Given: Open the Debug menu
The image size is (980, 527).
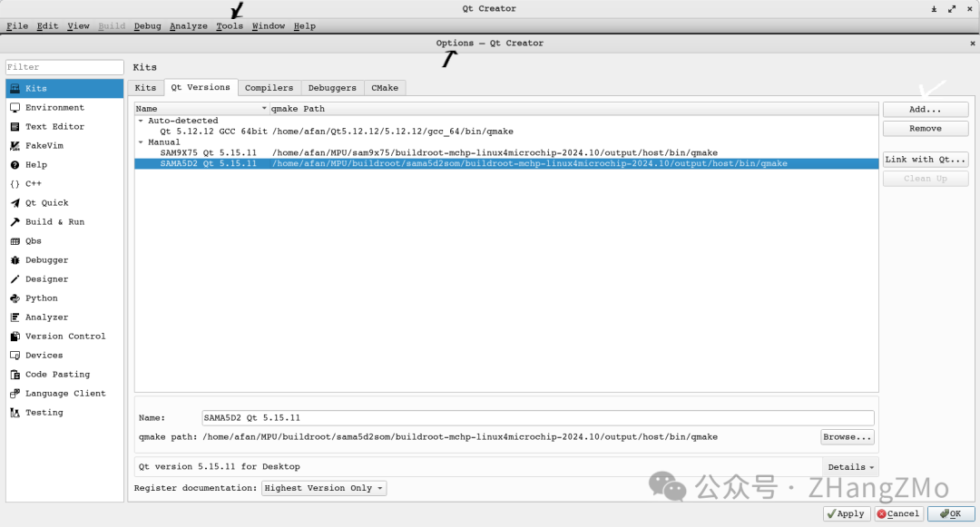Looking at the screenshot, I should point(148,26).
